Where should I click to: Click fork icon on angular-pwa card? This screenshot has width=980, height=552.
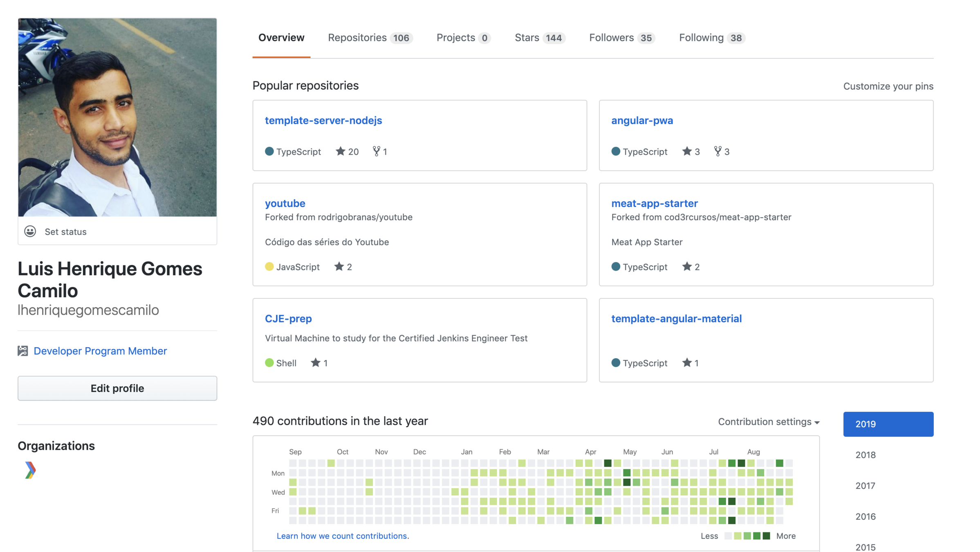click(x=718, y=151)
